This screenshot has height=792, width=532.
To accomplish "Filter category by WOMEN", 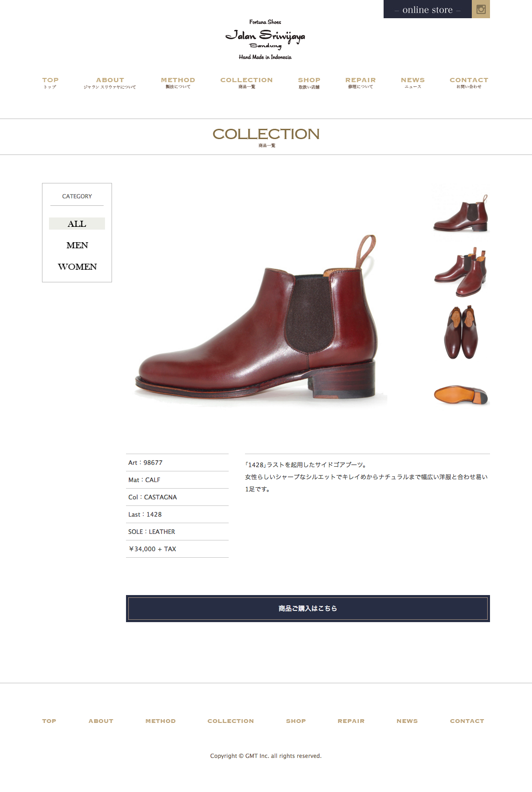I will [77, 266].
